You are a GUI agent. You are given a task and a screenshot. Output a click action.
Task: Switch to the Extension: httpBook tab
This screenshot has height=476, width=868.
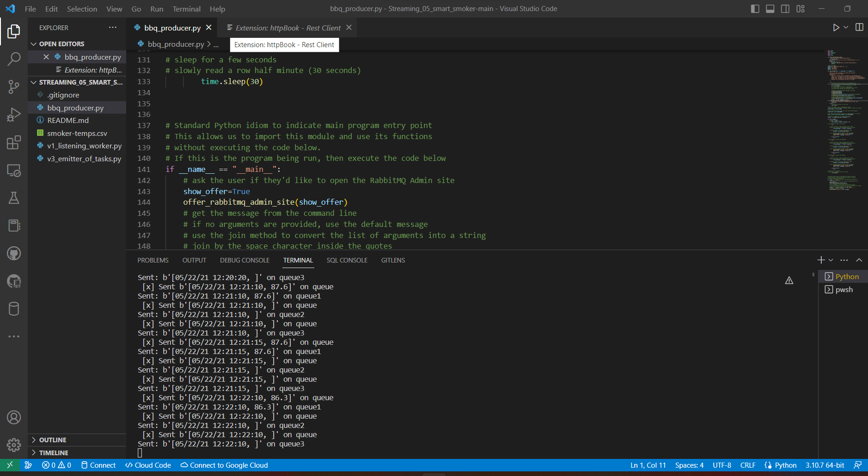click(x=287, y=28)
